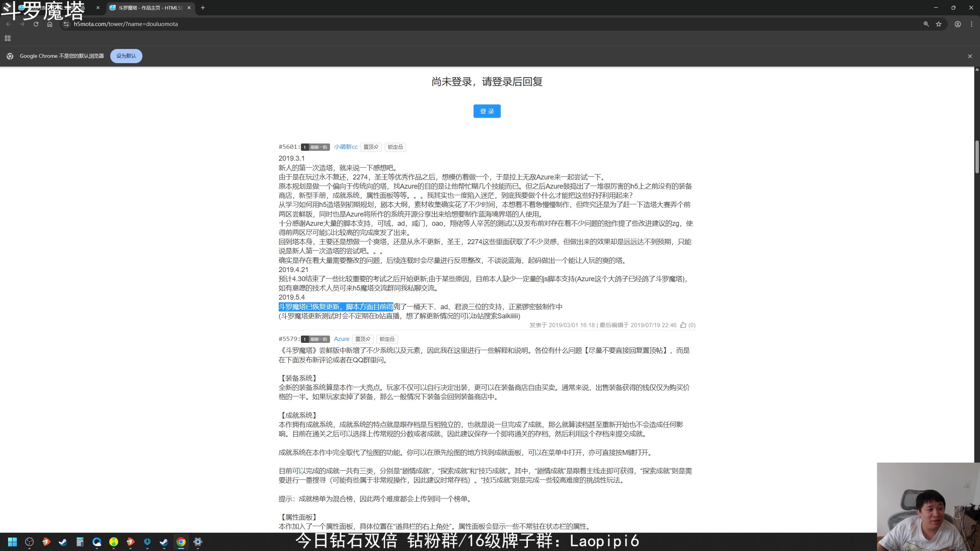This screenshot has height=551, width=980.
Task: Click the address bar URL
Action: (x=126, y=24)
